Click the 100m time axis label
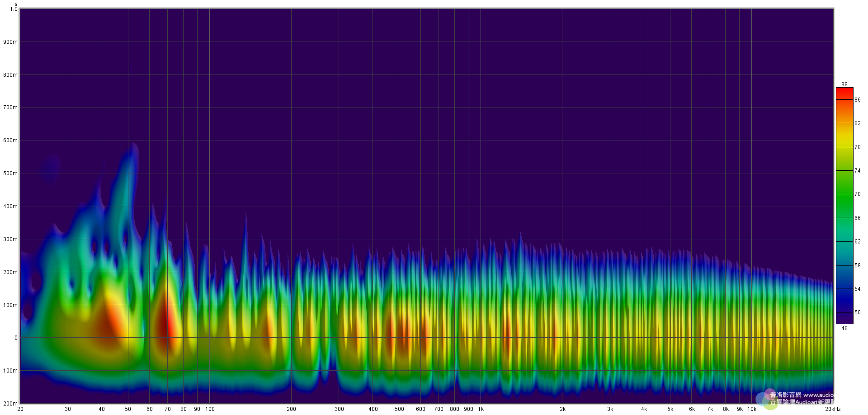The height and width of the screenshot is (415, 868). click(10, 305)
